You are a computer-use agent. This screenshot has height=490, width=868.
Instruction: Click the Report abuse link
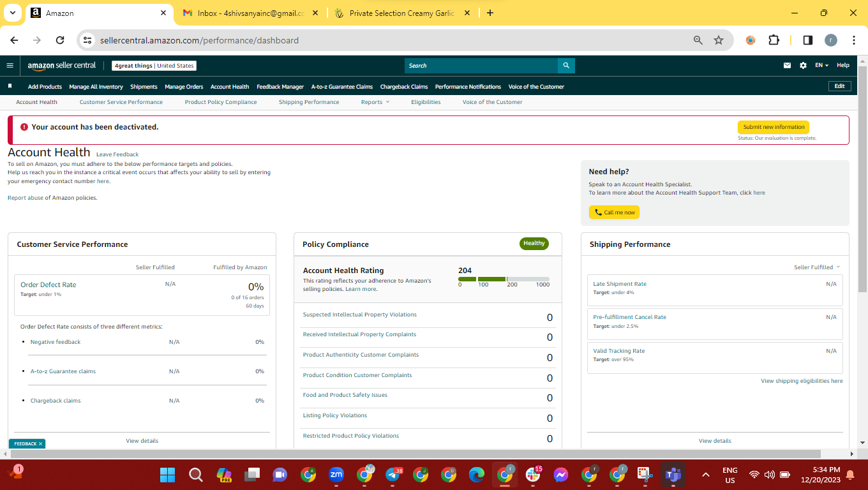tap(26, 198)
